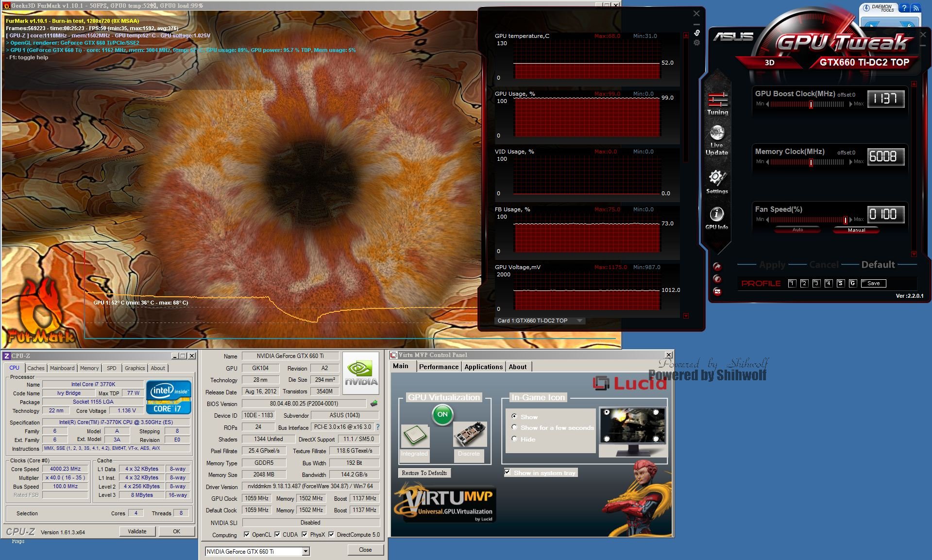Click the GPU Tweak tuning scroll-up arrow

(914, 84)
